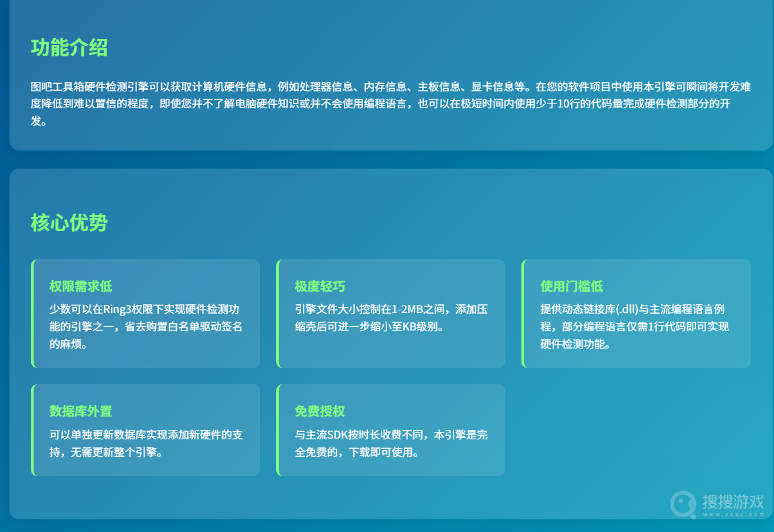The width and height of the screenshot is (774, 532).
Task: Select the 极度轻巧 advantage card
Action: point(390,314)
